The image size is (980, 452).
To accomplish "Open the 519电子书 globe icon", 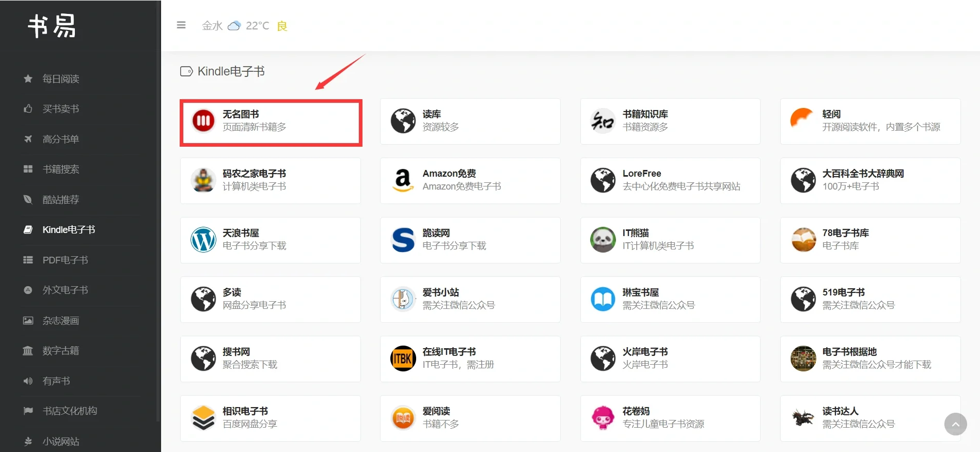I will click(x=803, y=299).
